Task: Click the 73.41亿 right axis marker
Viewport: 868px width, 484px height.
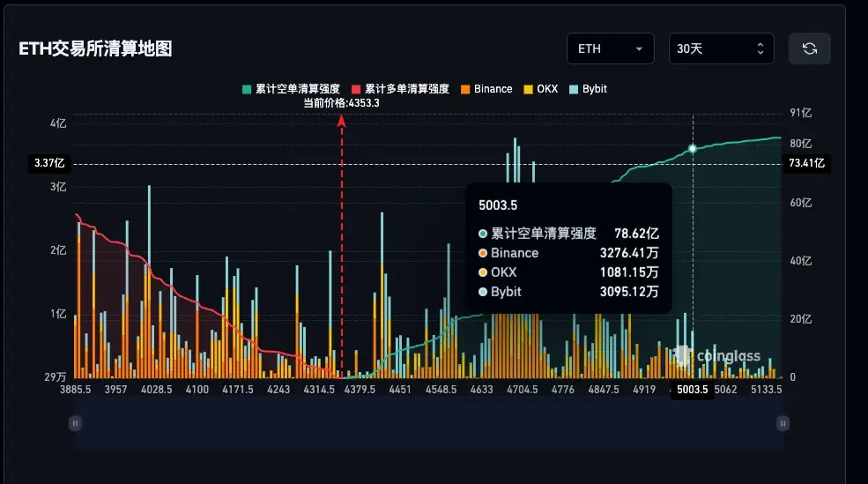Action: (x=806, y=163)
